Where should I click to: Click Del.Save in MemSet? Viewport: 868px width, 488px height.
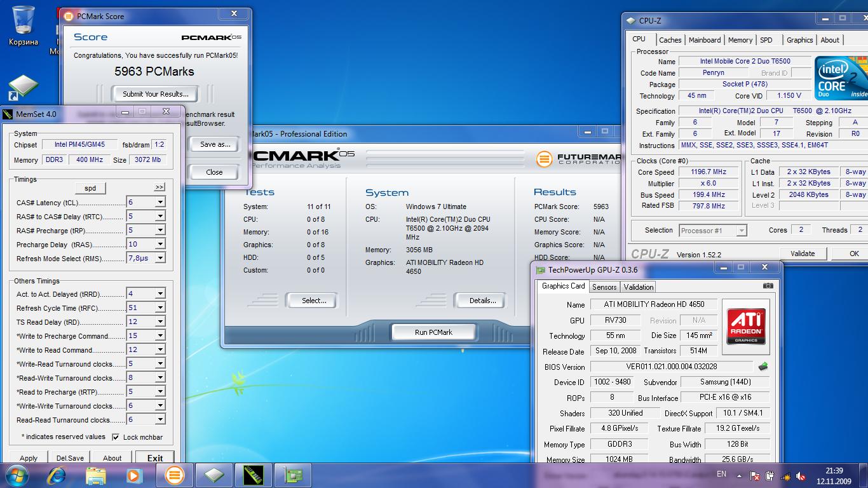click(x=70, y=457)
